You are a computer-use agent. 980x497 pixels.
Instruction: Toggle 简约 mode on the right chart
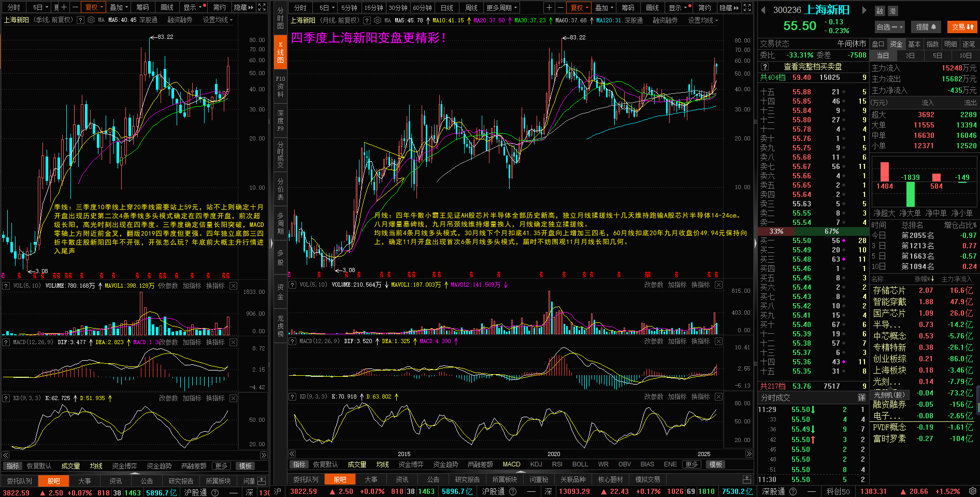click(705, 7)
